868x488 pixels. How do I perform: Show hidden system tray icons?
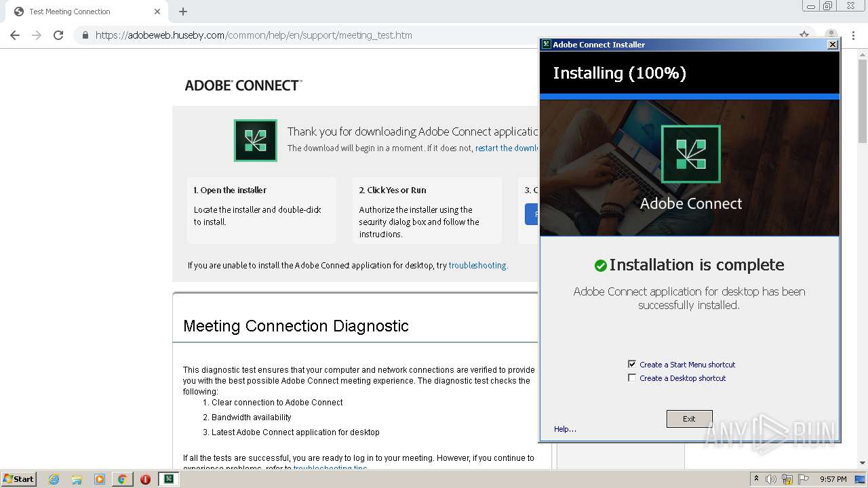point(756,479)
